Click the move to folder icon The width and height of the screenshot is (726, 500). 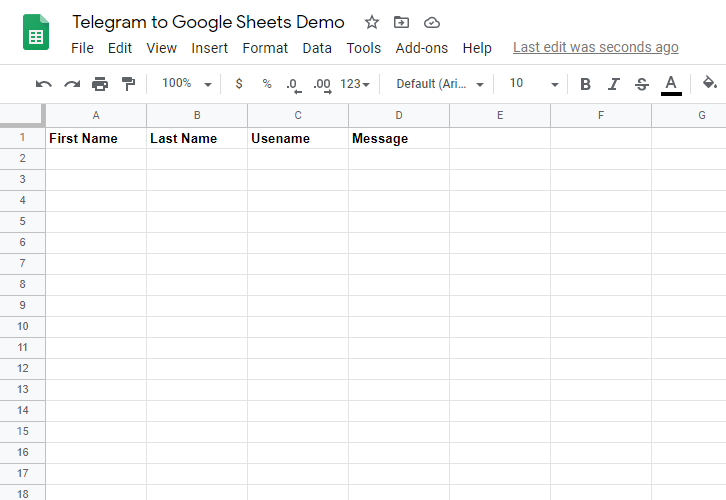(401, 22)
